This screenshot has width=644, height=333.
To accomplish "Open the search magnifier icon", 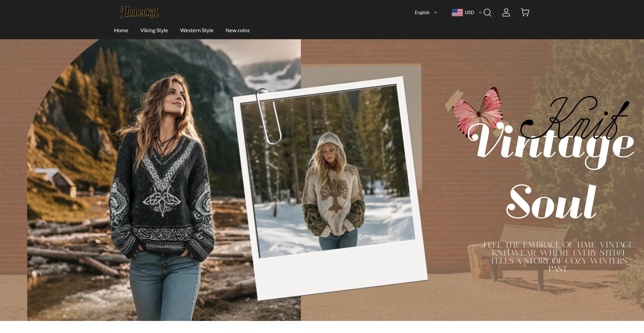I will [x=487, y=13].
